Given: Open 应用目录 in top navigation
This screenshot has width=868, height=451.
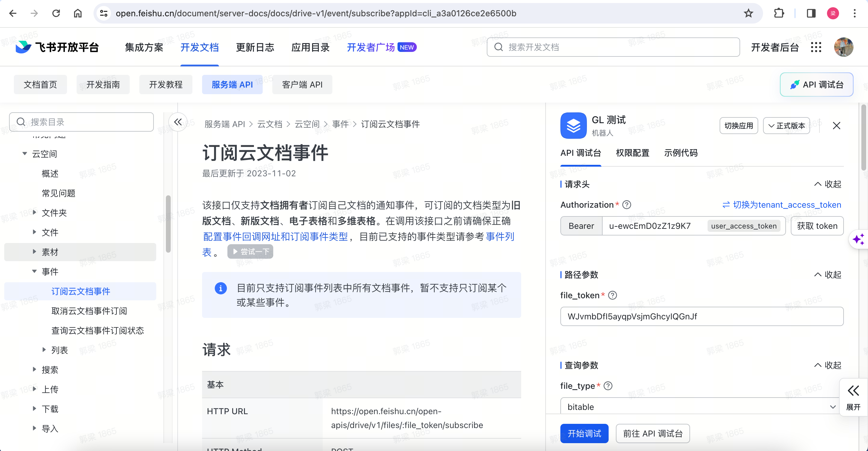Looking at the screenshot, I should pos(310,47).
